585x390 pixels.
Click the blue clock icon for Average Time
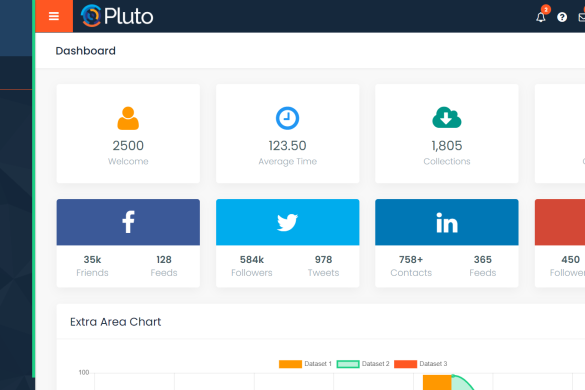tap(287, 118)
